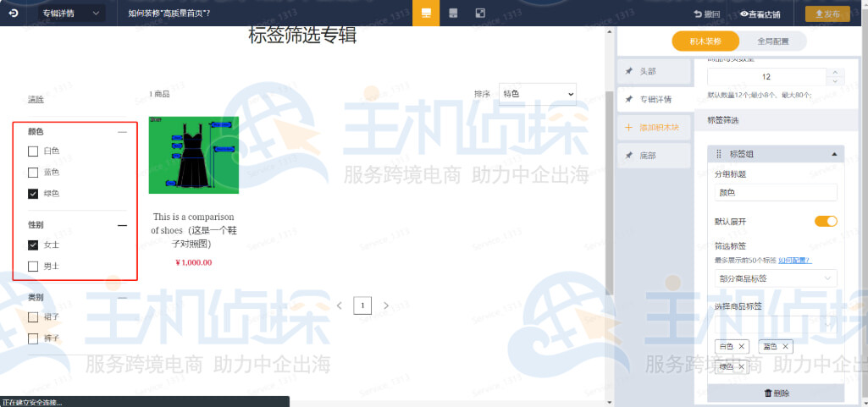Click the 分组标题 input field 颜色
Image resolution: width=868 pixels, height=407 pixels.
(x=776, y=192)
